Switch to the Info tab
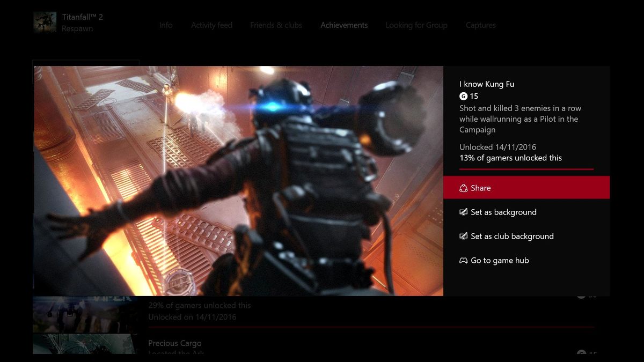Image resolution: width=644 pixels, height=362 pixels. coord(166,25)
